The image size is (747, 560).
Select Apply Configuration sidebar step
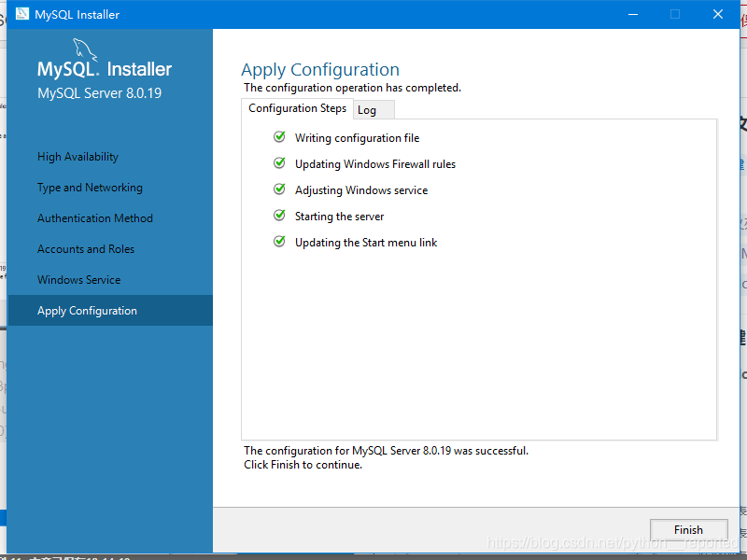coord(110,311)
